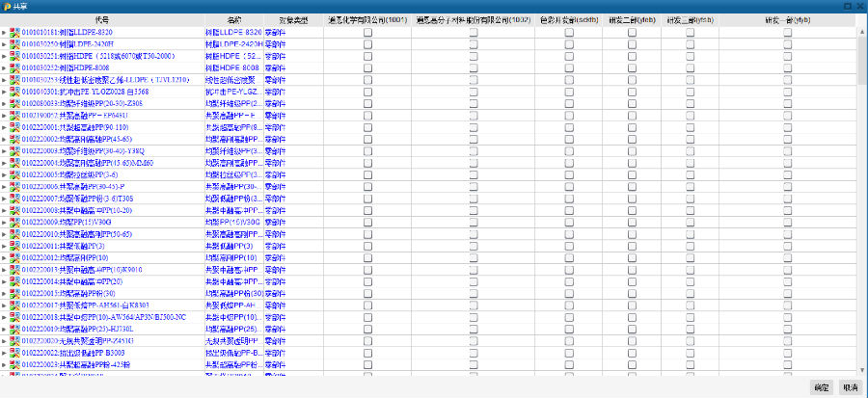Viewport: 868px width, 398px height.
Task: Click the part icon for row 0101030253 LLDPE
Action: click(14, 80)
